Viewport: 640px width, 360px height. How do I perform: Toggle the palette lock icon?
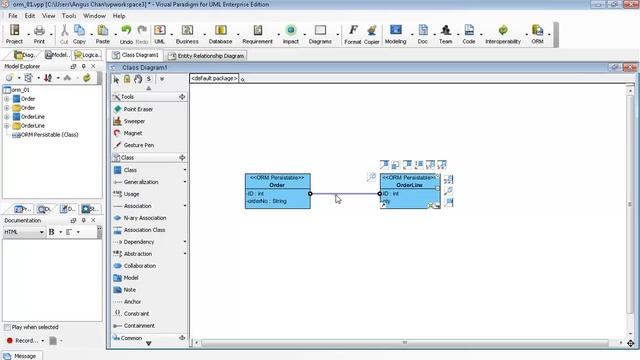tap(127, 79)
